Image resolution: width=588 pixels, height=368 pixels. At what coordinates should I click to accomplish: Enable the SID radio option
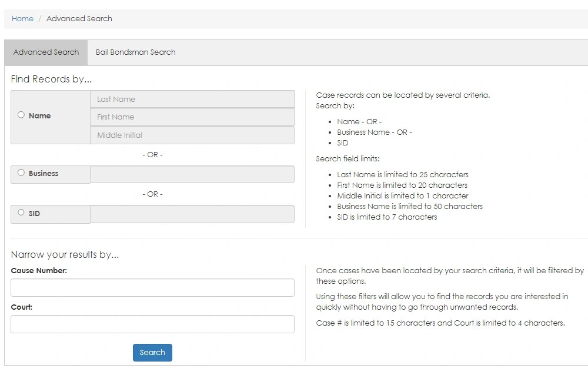tap(21, 213)
